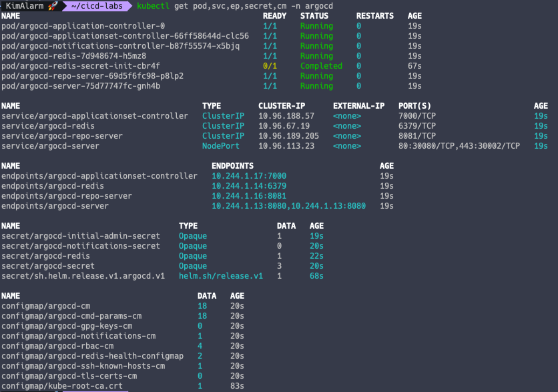
Task: Select pod/argocd-repo-server-69d5f6fc98-p8lp2 text
Action: tap(92, 76)
